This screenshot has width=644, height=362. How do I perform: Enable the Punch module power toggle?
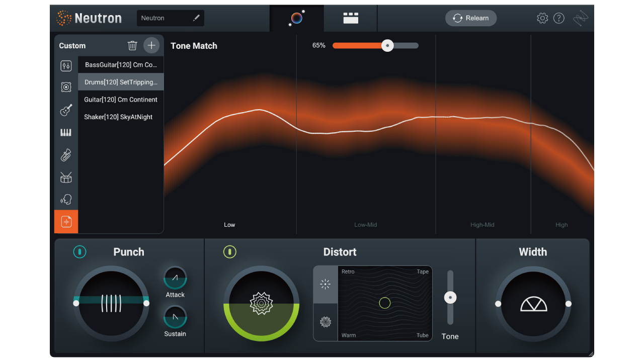(79, 252)
